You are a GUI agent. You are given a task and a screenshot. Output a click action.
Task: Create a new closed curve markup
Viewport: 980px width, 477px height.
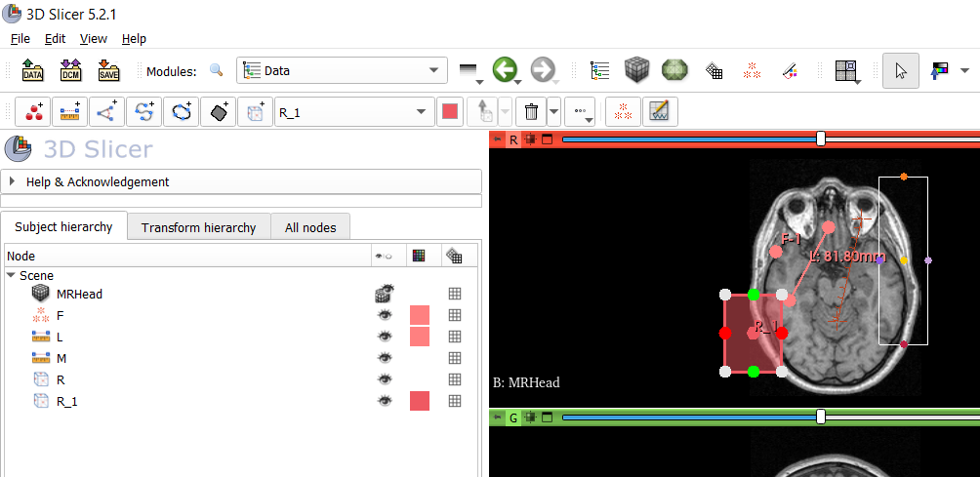(182, 112)
